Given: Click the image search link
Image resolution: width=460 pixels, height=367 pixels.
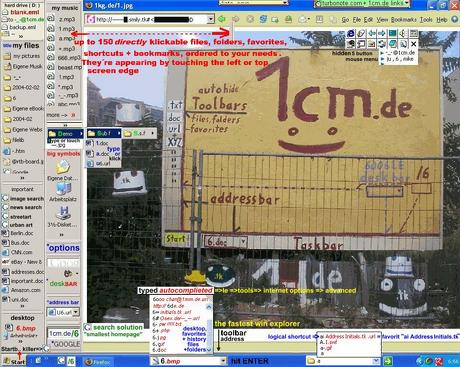Looking at the screenshot, I should 27,198.
